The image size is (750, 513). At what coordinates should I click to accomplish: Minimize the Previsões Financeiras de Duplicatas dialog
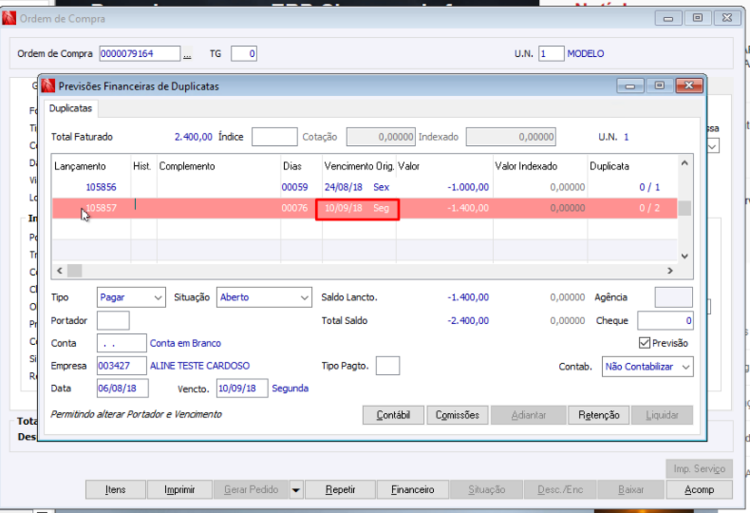click(630, 86)
